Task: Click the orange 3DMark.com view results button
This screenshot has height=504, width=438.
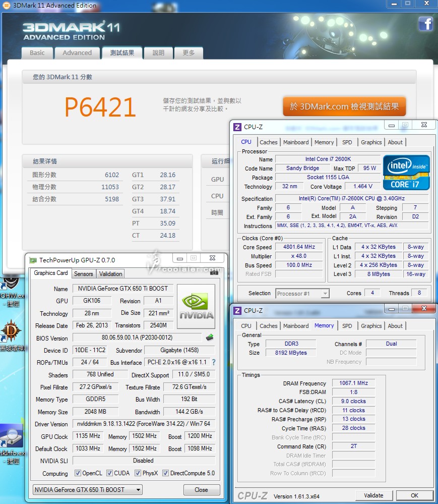Action: point(344,106)
